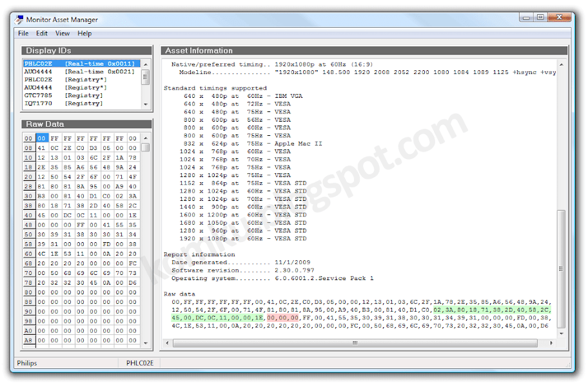This screenshot has height=387, width=588.
Task: Click the Philips status bar field
Action: [27, 363]
